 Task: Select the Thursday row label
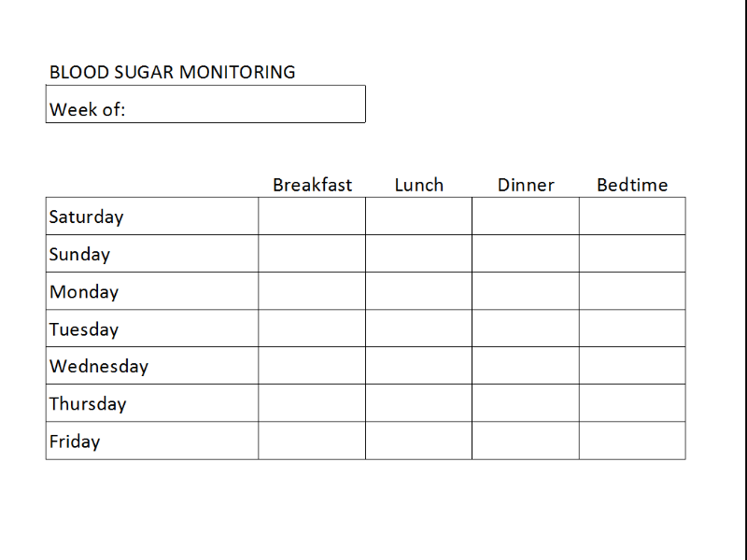[x=88, y=403]
